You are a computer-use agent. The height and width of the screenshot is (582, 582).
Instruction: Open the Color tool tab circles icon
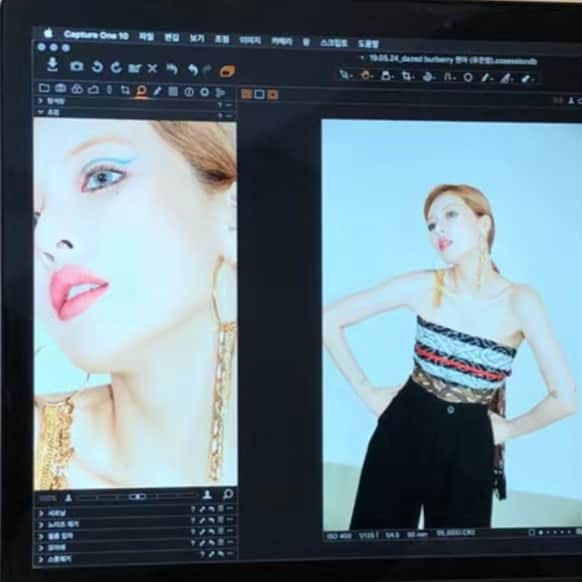click(x=77, y=89)
